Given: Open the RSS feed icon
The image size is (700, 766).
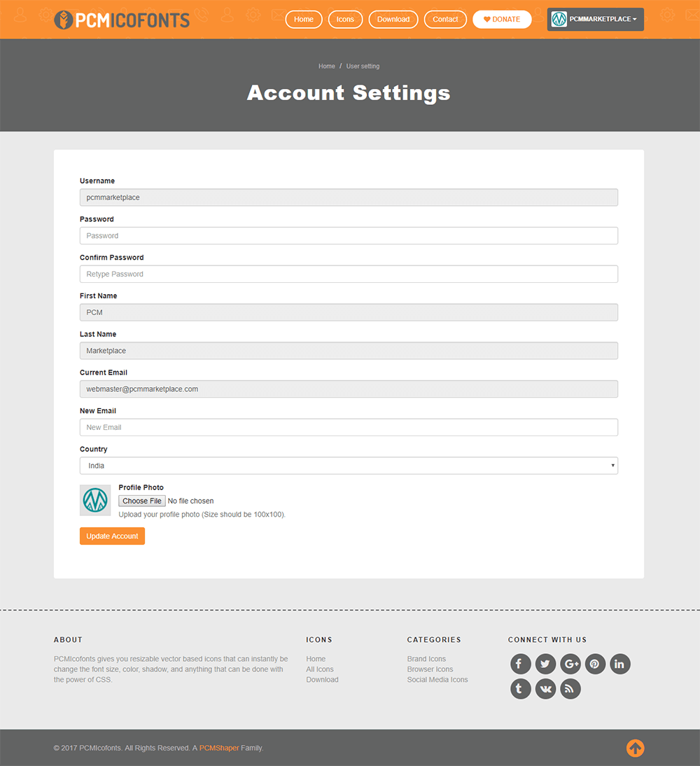Looking at the screenshot, I should coord(570,689).
